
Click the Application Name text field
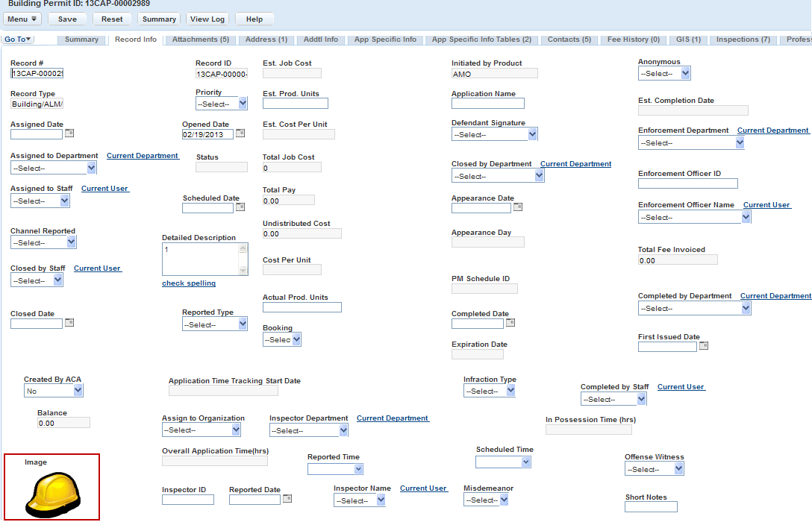point(488,104)
